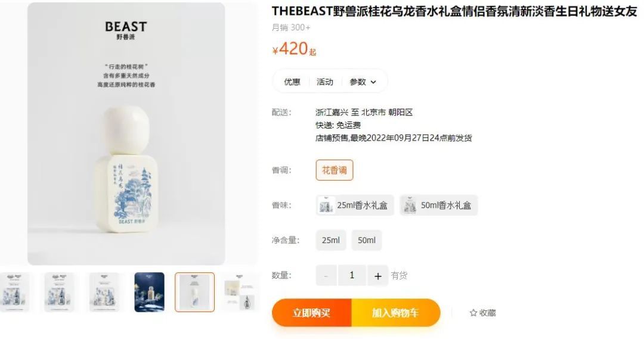Change delivery address 北京市 朝阳区
This screenshot has width=644, height=339.
[387, 112]
